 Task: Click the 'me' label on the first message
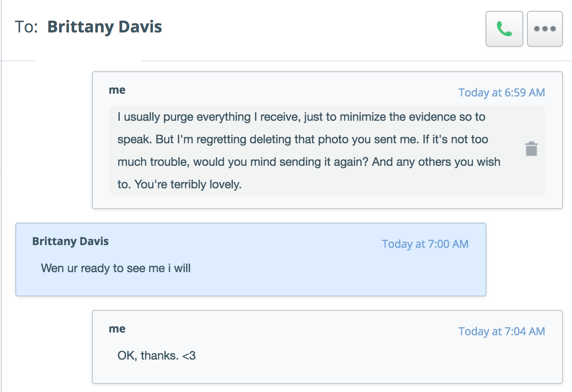[x=117, y=90]
